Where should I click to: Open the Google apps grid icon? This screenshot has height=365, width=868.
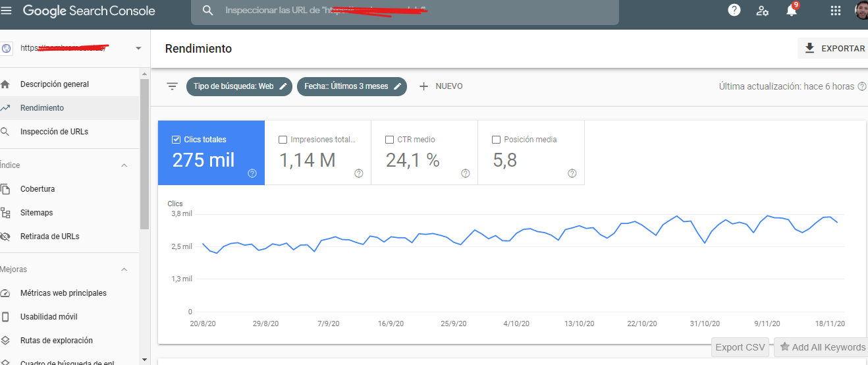[x=836, y=11]
